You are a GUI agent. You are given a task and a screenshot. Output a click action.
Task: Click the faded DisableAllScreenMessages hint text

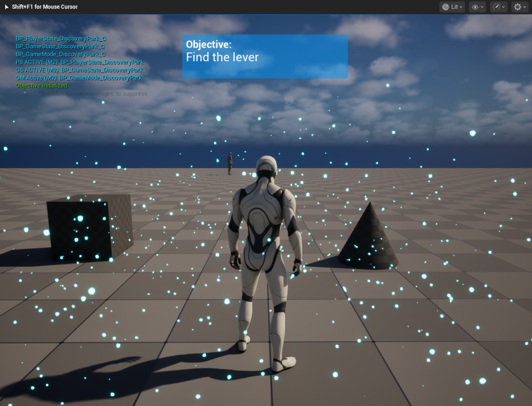tap(94, 94)
